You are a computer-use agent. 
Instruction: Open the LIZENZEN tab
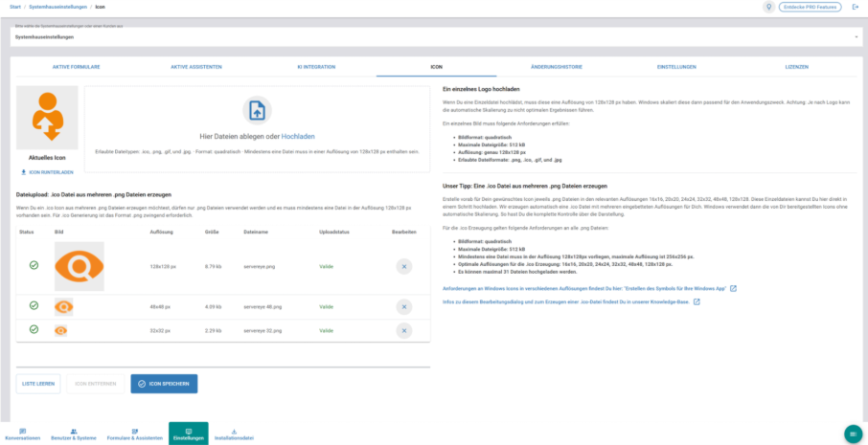796,67
